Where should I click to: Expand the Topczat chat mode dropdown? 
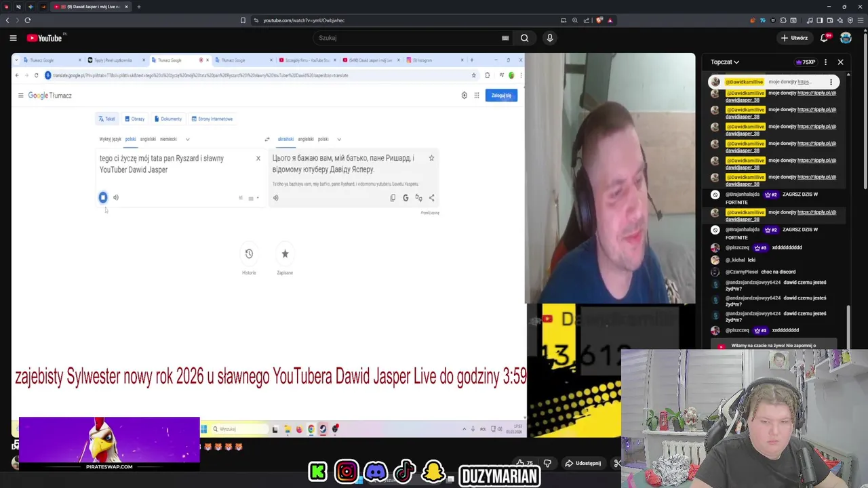(x=725, y=62)
